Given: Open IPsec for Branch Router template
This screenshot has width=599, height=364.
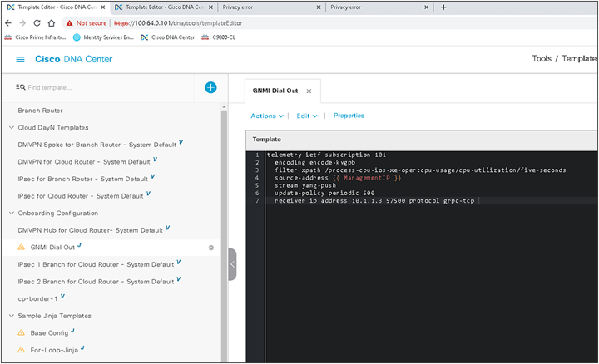Looking at the screenshot, I should point(82,179).
